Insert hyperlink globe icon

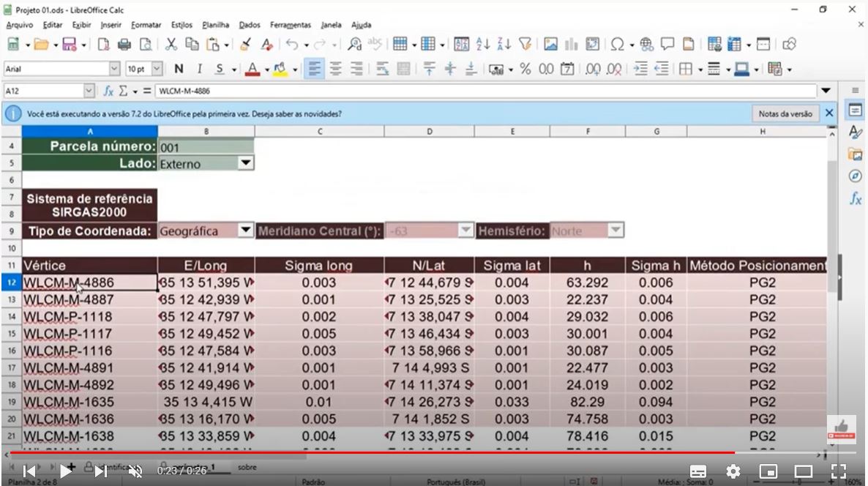(646, 45)
